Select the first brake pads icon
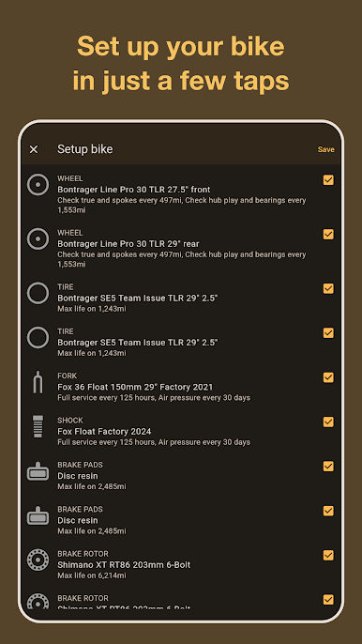Viewport: 362px width, 644px height. pyautogui.click(x=38, y=471)
